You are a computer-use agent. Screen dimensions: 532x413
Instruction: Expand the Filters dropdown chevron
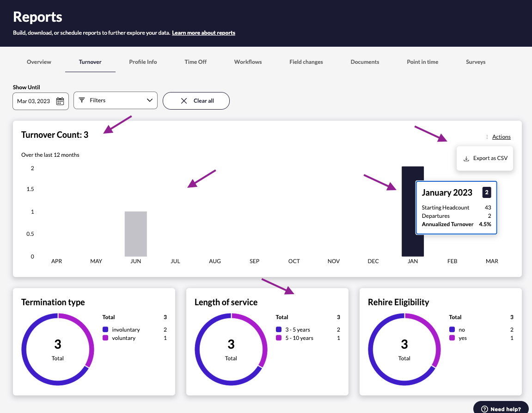click(149, 100)
